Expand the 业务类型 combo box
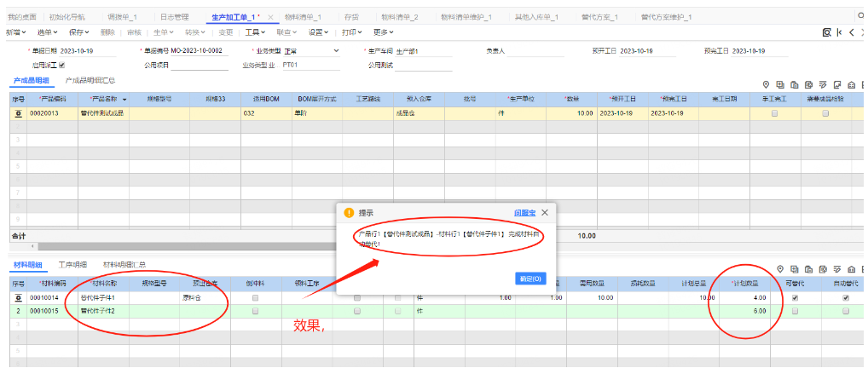The height and width of the screenshot is (368, 868). 335,51
